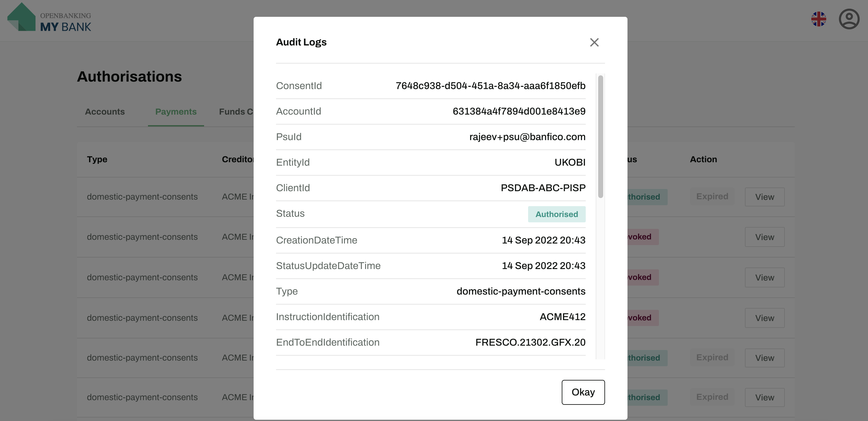Select the Payments tab
868x421 pixels.
click(x=175, y=111)
